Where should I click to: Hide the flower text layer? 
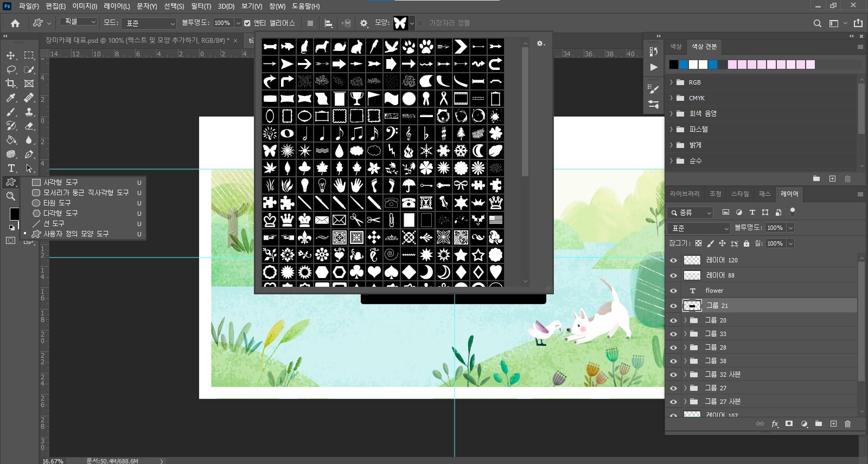673,291
